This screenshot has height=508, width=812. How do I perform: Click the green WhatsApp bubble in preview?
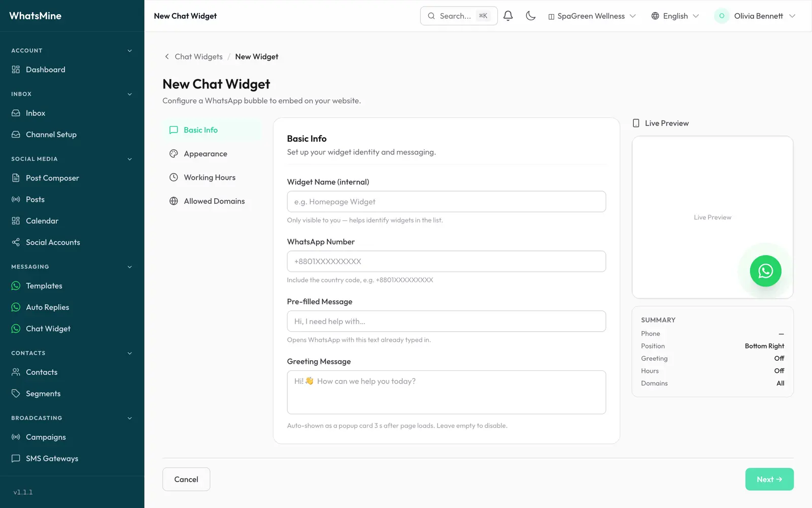click(x=765, y=271)
